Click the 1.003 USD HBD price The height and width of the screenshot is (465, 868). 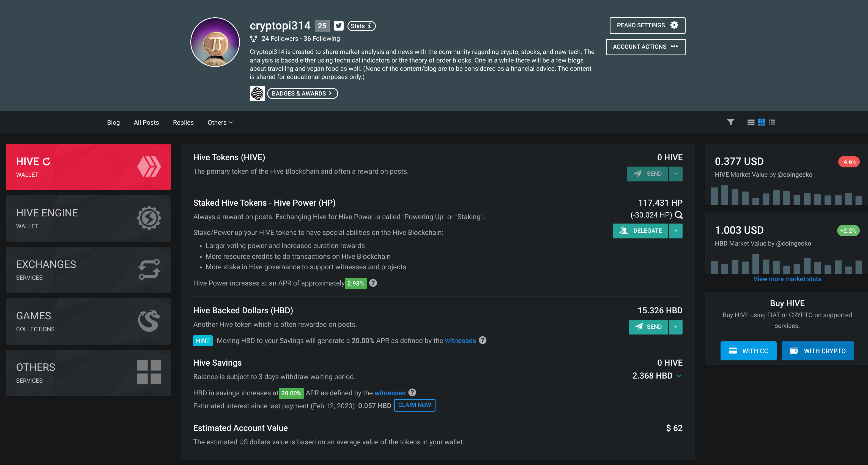point(739,230)
